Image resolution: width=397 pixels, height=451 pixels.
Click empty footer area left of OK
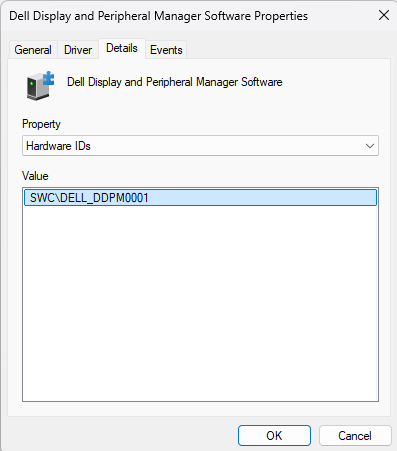pyautogui.click(x=122, y=435)
